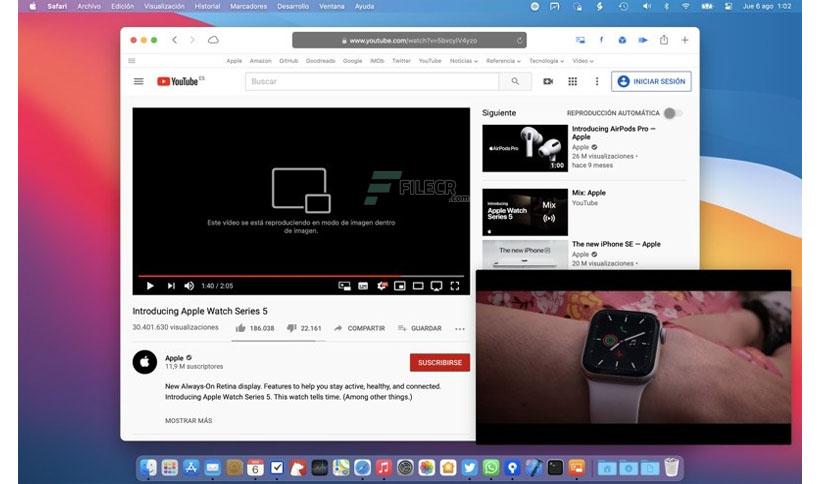Open the Historial menu

207,6
